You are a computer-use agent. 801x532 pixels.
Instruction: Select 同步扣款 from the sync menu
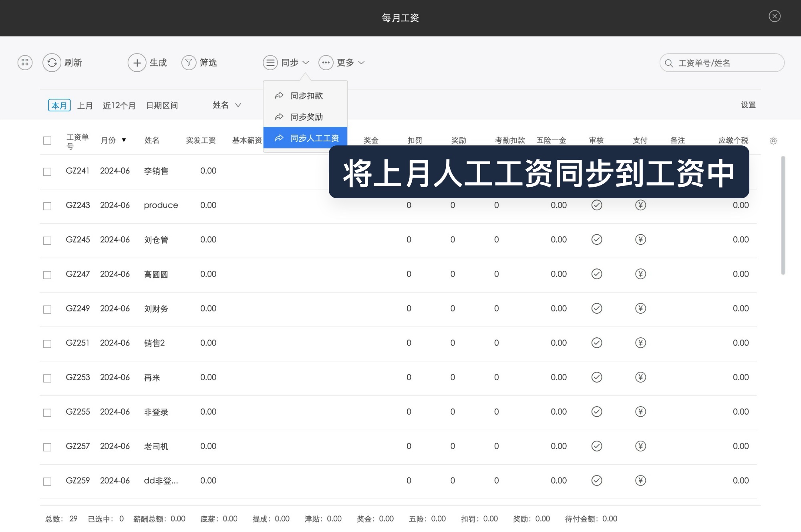[307, 95]
